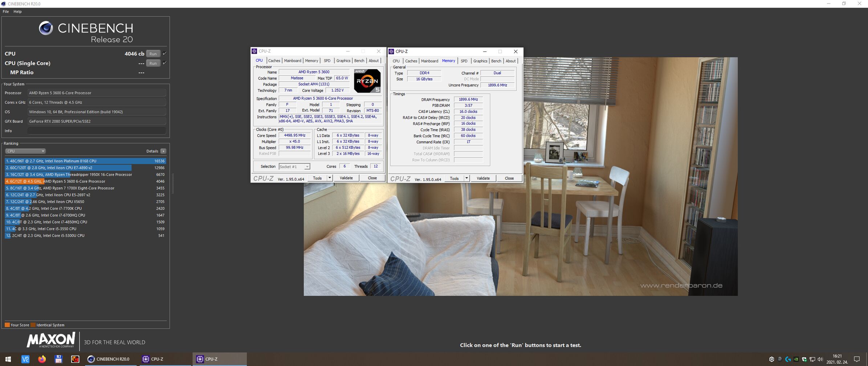Select ranking row Intel Xeon Platinum 8168 CPU

tap(85, 161)
